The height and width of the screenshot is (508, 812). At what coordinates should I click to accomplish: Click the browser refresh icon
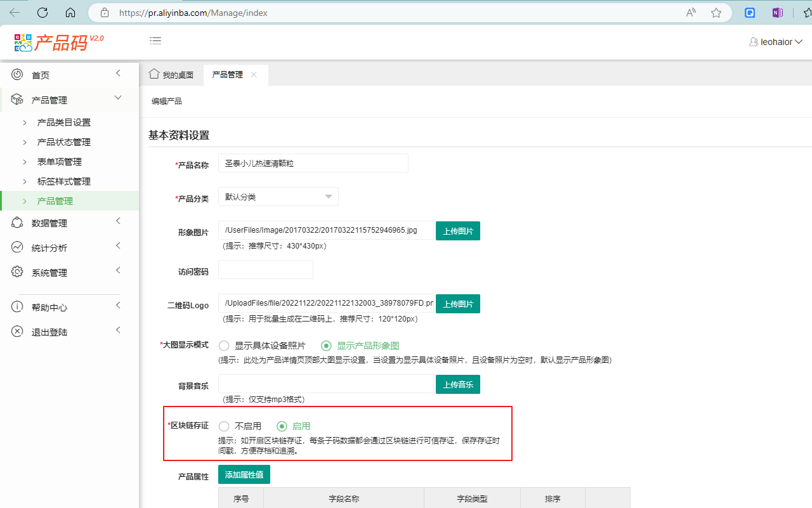point(43,12)
